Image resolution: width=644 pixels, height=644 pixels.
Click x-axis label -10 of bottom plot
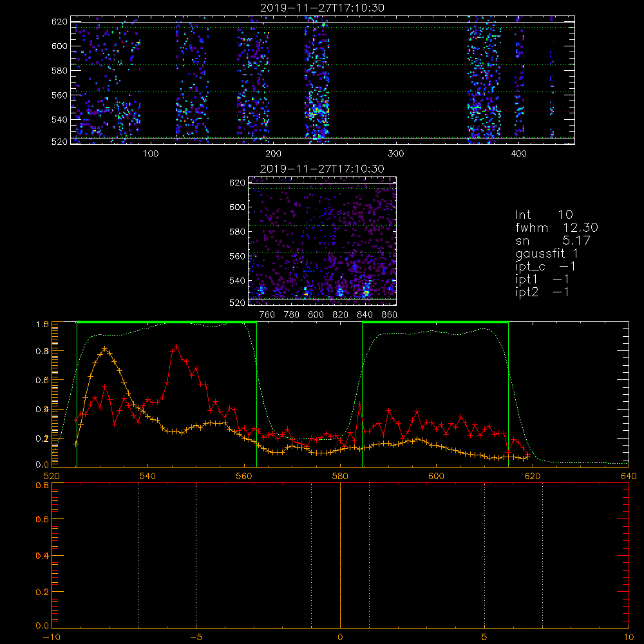52,637
